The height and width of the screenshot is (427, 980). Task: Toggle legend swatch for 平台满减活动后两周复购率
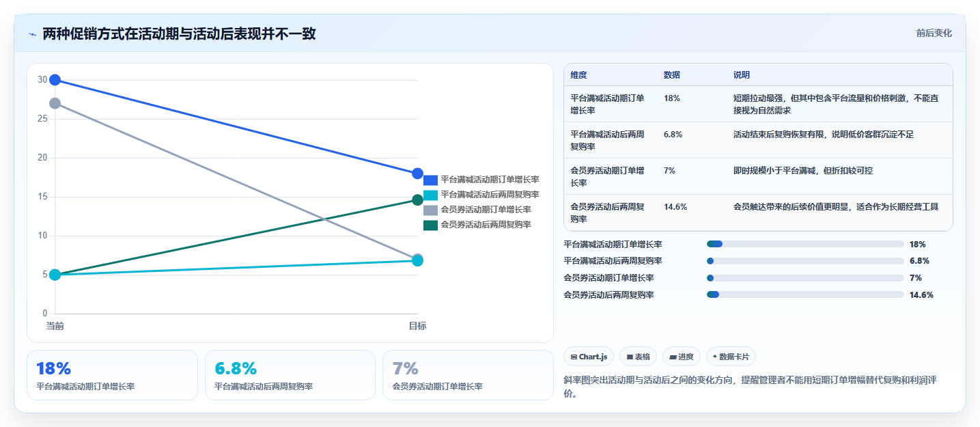pyautogui.click(x=430, y=195)
